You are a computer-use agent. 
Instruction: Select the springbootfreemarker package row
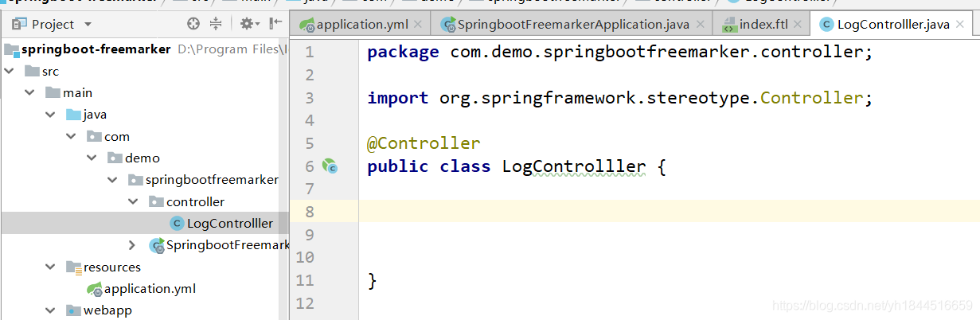coord(143,180)
